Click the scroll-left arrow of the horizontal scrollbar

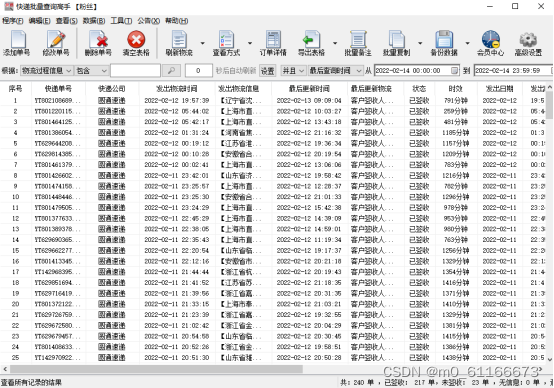(5, 369)
